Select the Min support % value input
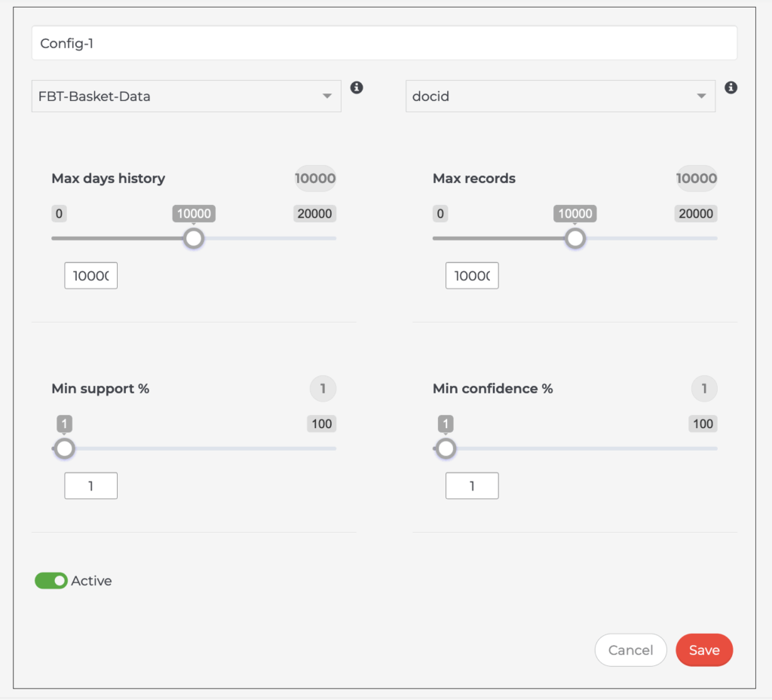The height and width of the screenshot is (700, 772). [91, 486]
